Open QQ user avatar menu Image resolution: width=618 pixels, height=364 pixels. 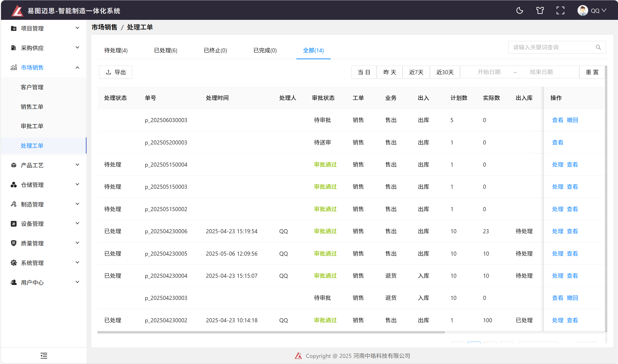coord(592,11)
